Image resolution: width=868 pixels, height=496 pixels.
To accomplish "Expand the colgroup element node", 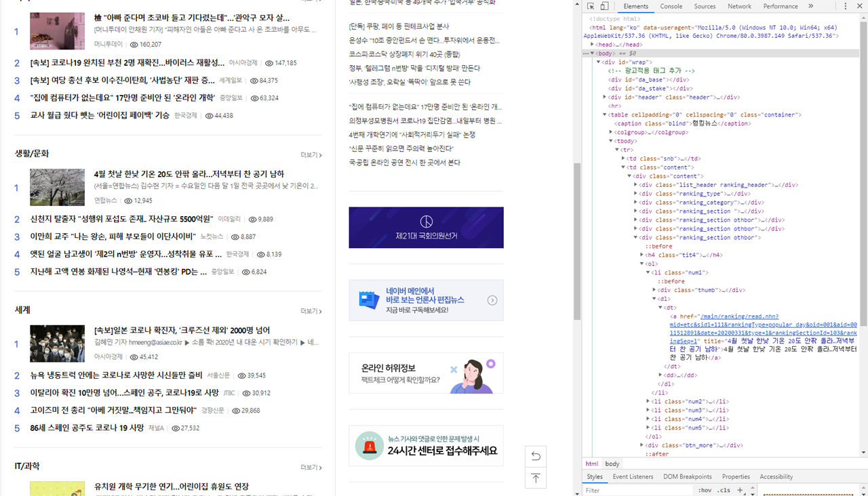I will [611, 132].
